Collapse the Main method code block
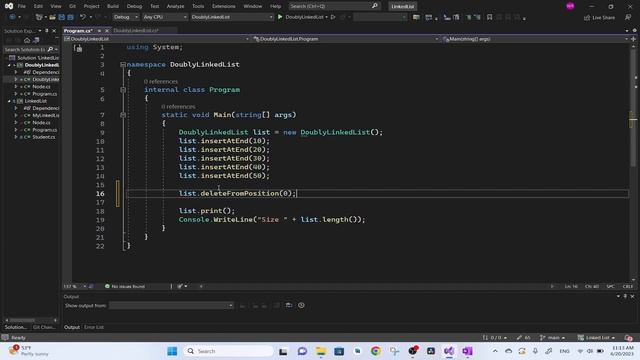Screen dimensions: 640x360 (x=123, y=115)
